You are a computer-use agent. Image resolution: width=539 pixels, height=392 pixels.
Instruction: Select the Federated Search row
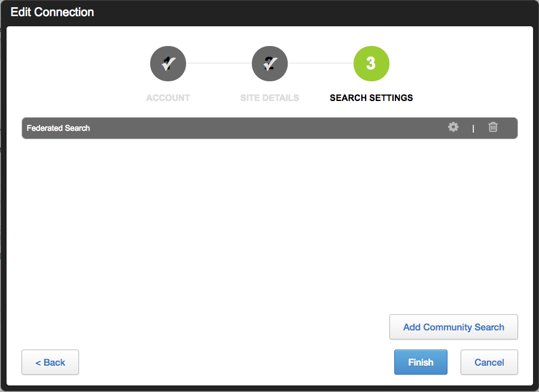pos(269,128)
